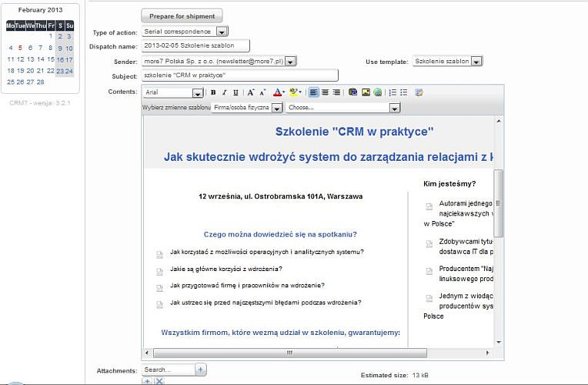588x385 pixels.
Task: Click the small add icon below Attachments
Action: 147,381
